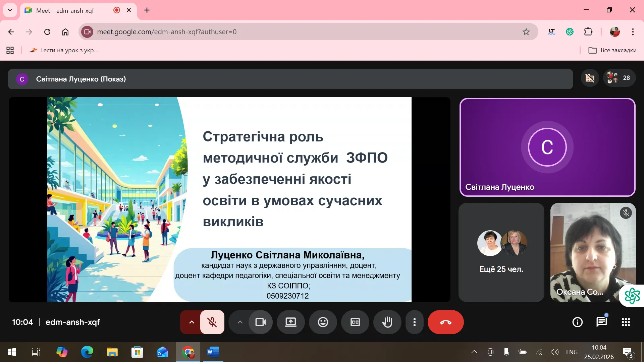
Task: Expand video settings arrow beside camera
Action: [240, 322]
